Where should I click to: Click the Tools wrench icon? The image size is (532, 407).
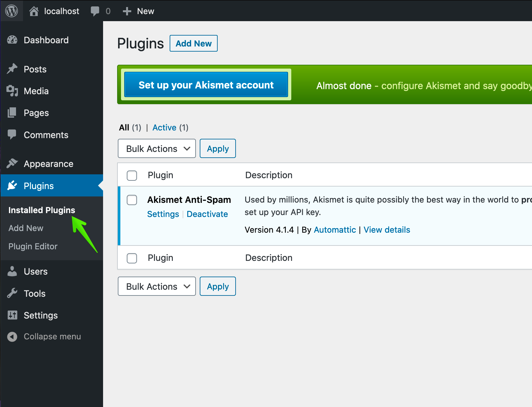click(12, 293)
